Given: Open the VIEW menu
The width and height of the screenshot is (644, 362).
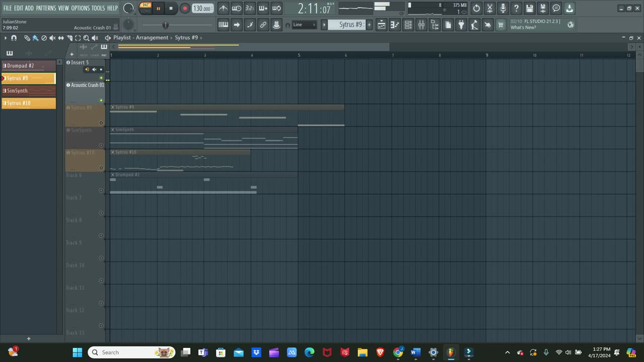Looking at the screenshot, I should tap(63, 8).
